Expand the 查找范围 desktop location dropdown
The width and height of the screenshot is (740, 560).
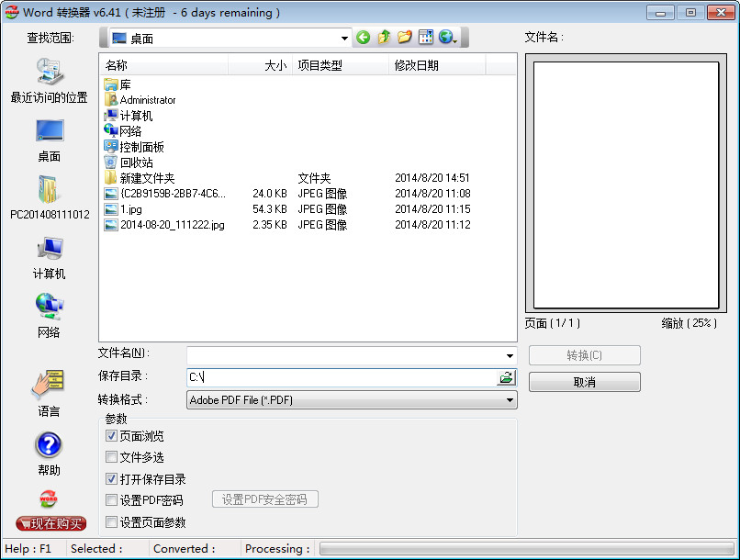[x=345, y=39]
